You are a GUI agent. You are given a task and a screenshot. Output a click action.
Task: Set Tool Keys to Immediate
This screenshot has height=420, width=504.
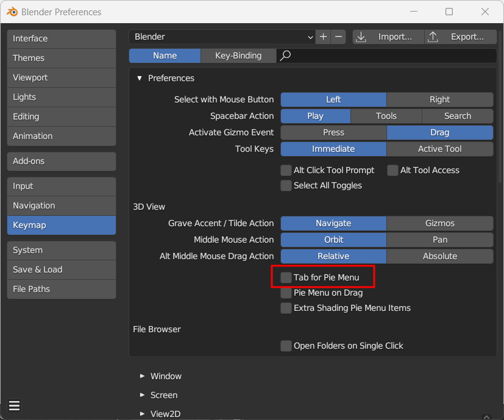pos(333,149)
